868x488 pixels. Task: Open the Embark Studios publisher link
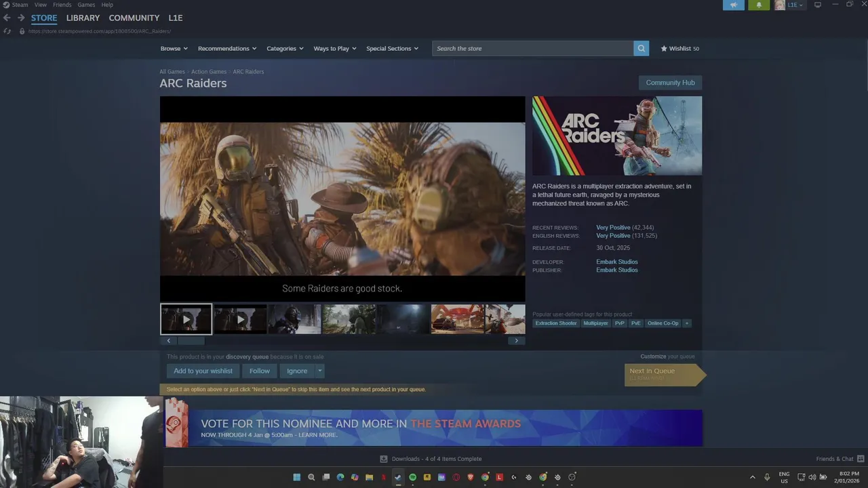tap(617, 270)
